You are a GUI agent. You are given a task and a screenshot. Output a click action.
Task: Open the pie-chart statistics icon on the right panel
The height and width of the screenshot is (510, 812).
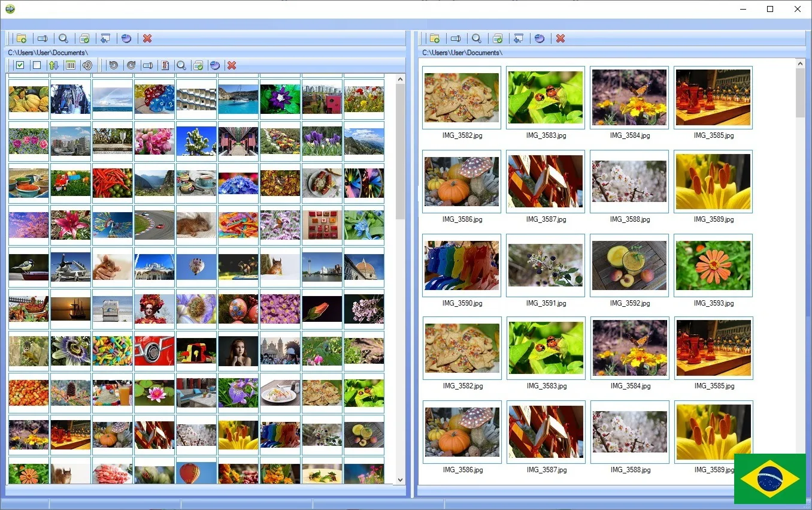[x=540, y=38]
